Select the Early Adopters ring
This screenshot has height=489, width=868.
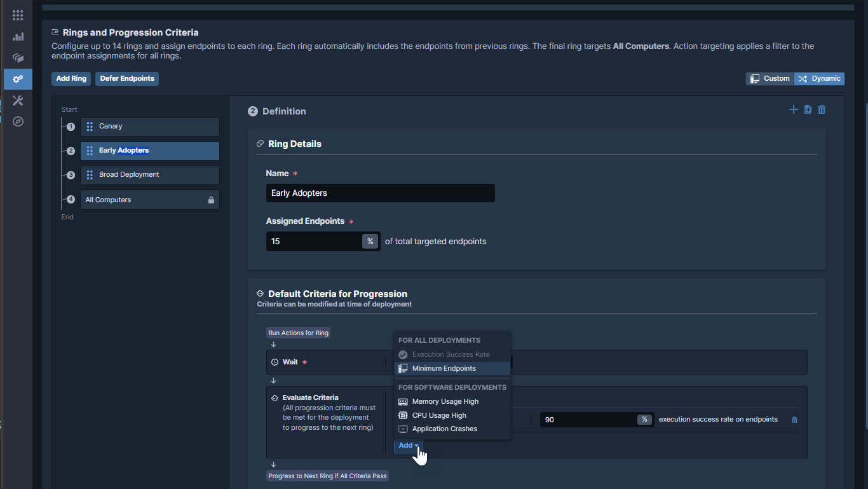[x=150, y=151]
